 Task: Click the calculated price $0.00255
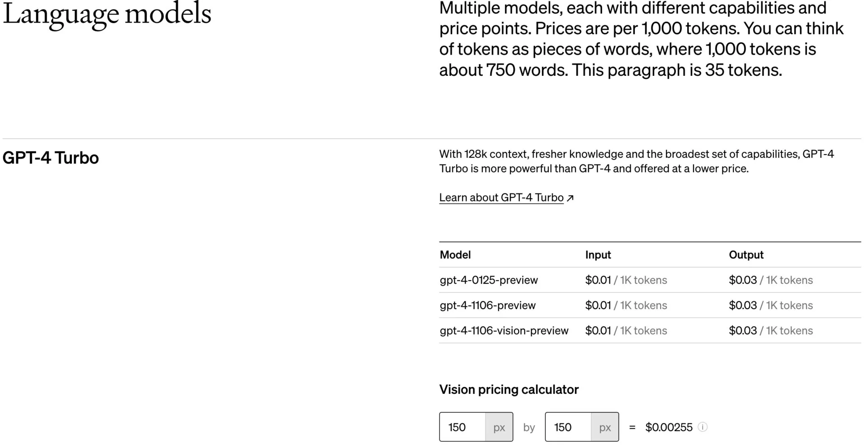point(669,427)
